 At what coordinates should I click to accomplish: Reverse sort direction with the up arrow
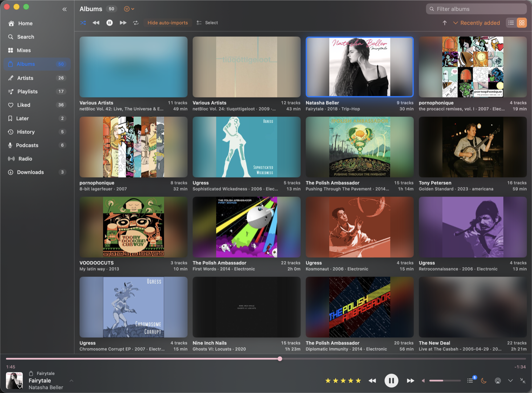click(445, 23)
